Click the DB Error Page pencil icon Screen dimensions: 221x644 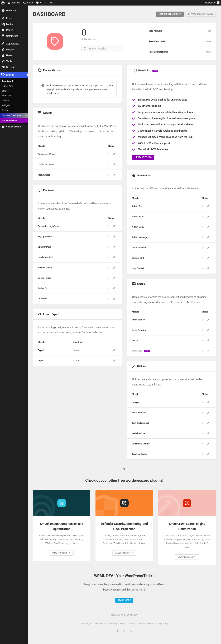(114, 247)
